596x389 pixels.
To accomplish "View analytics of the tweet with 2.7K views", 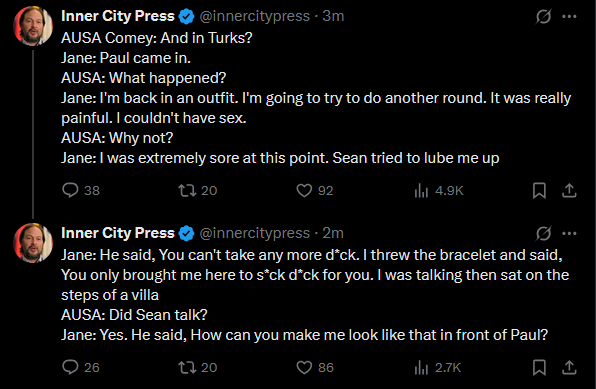I will click(437, 367).
